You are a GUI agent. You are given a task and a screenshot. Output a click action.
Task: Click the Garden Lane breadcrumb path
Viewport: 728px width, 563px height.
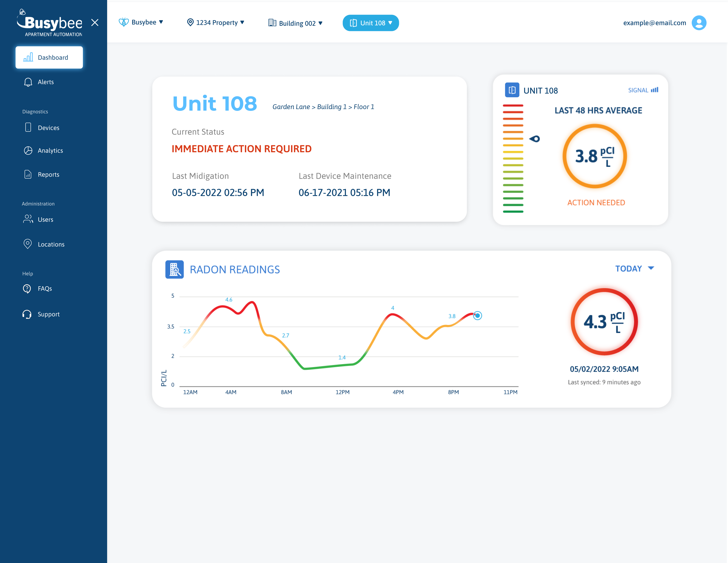pyautogui.click(x=323, y=107)
